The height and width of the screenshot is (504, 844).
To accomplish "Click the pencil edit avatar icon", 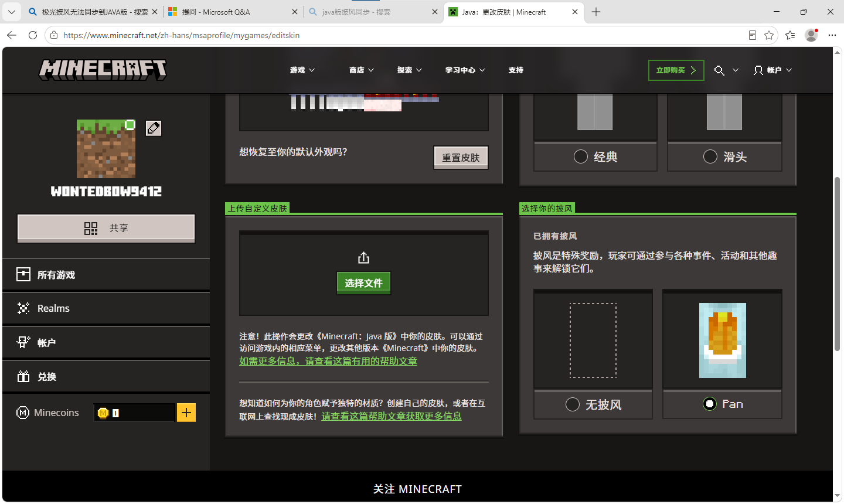I will (x=154, y=128).
